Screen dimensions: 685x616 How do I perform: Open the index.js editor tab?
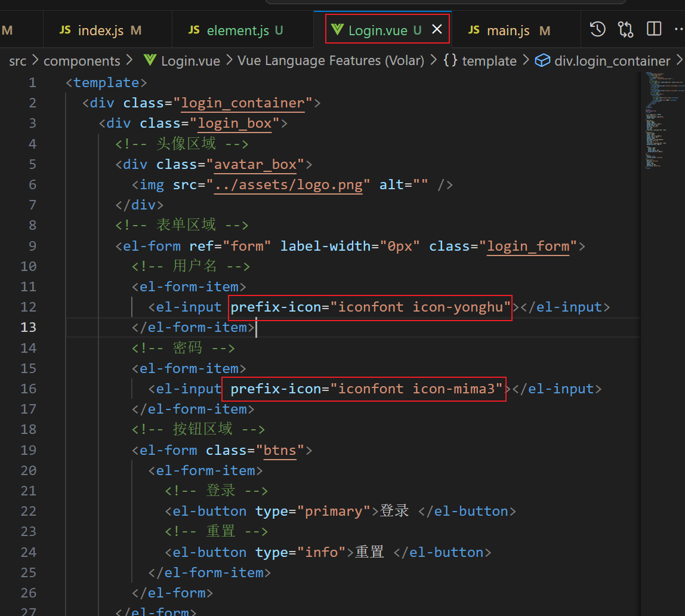(107, 30)
